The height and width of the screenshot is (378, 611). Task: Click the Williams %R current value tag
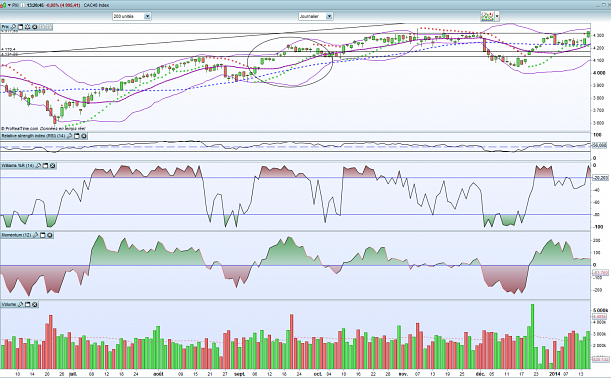(600, 178)
